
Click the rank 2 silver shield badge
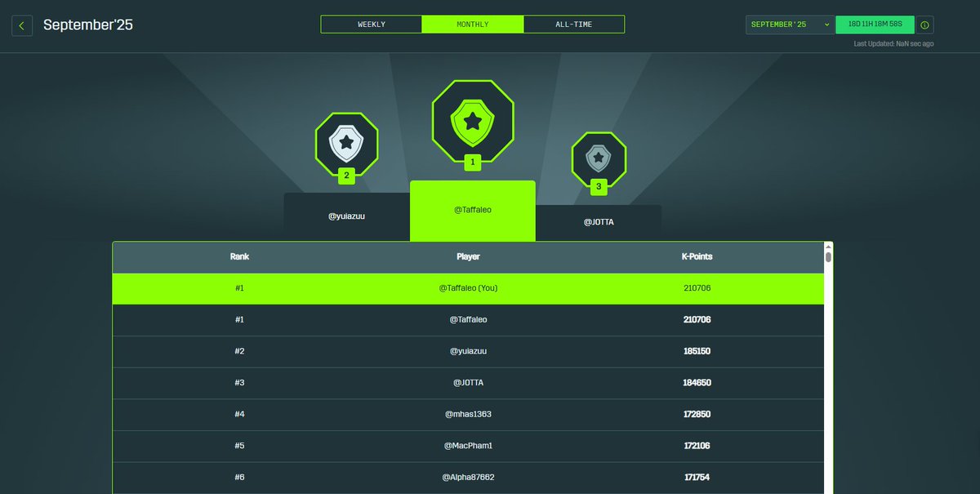346,145
